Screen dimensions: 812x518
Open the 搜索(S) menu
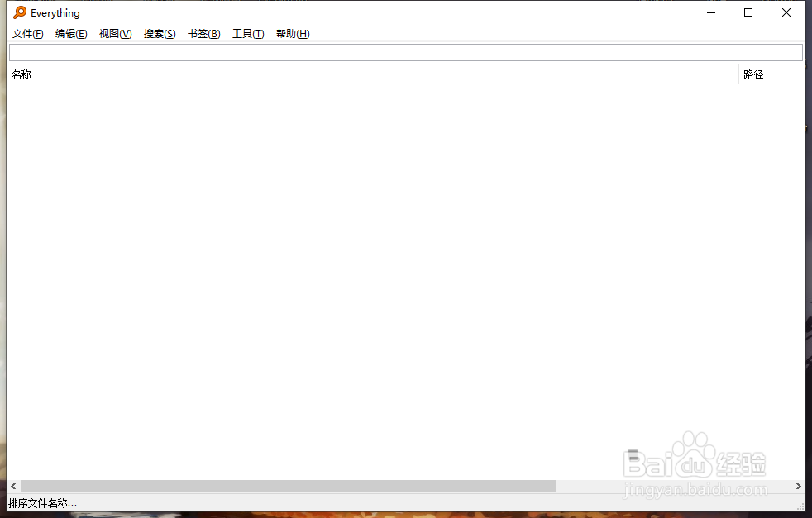[160, 34]
